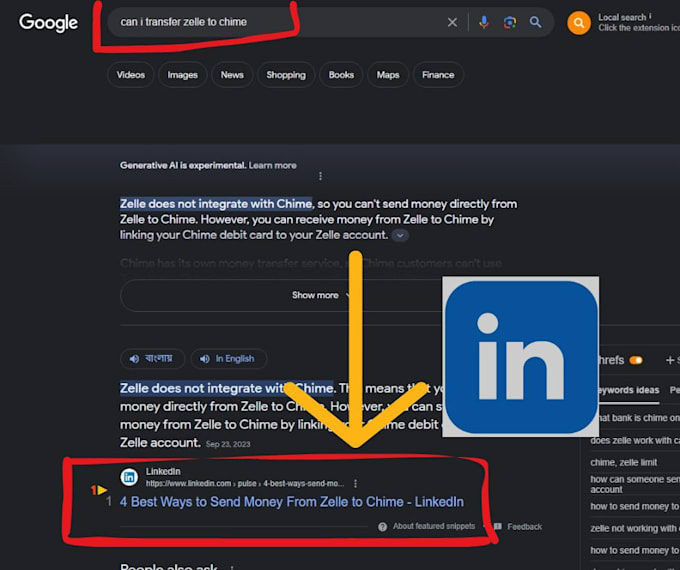Image resolution: width=680 pixels, height=570 pixels.
Task: Expand the AI overview with Show more
Action: [x=315, y=295]
